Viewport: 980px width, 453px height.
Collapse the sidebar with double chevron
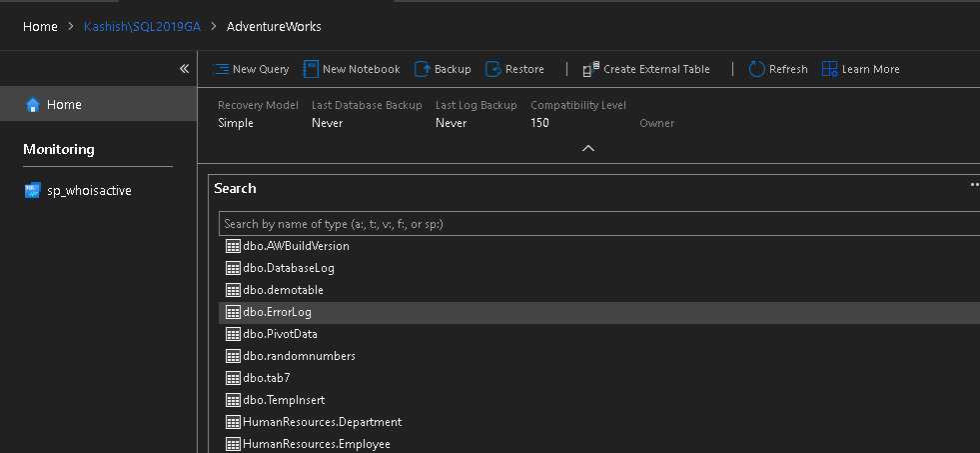point(184,69)
